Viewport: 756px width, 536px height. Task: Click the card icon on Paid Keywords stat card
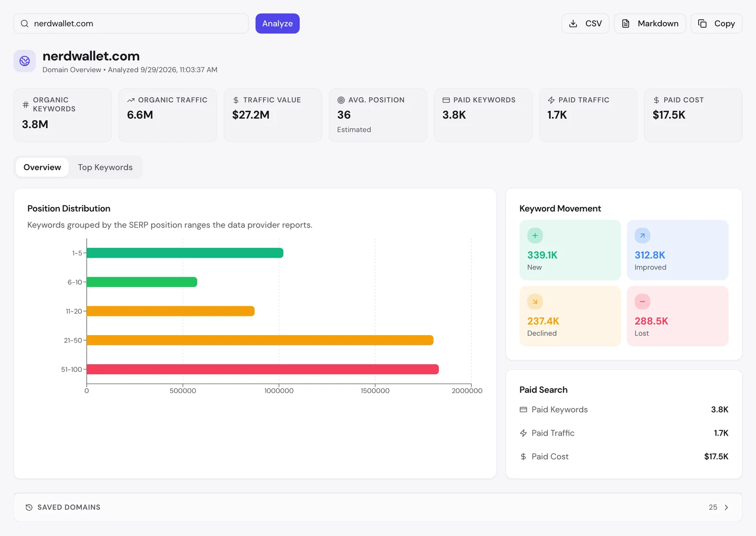point(446,100)
